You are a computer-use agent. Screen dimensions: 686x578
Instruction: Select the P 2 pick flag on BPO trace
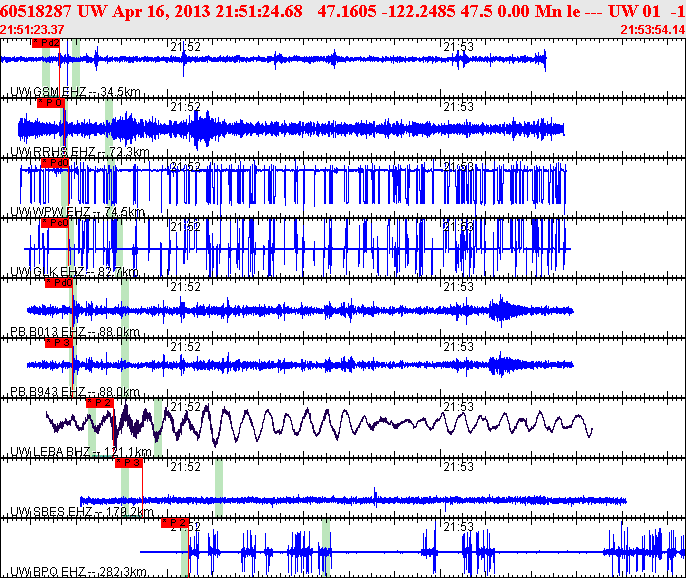(x=175, y=522)
